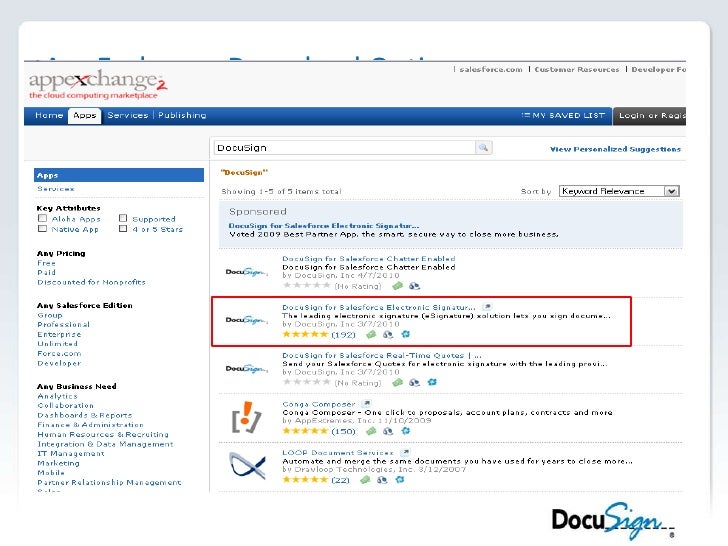
Task: Click blue gear badge in Electronic Signature row
Action: coord(405,334)
